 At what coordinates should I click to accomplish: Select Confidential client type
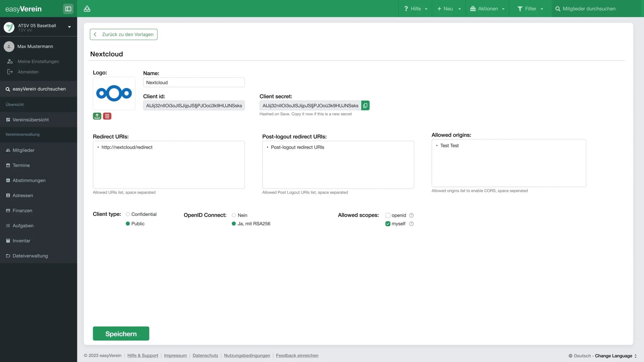point(128,214)
